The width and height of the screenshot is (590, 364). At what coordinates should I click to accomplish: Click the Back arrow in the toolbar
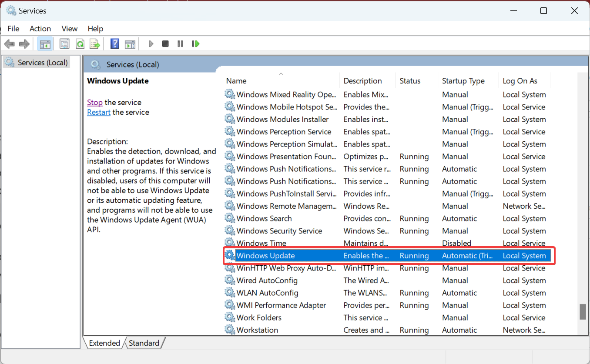point(9,44)
